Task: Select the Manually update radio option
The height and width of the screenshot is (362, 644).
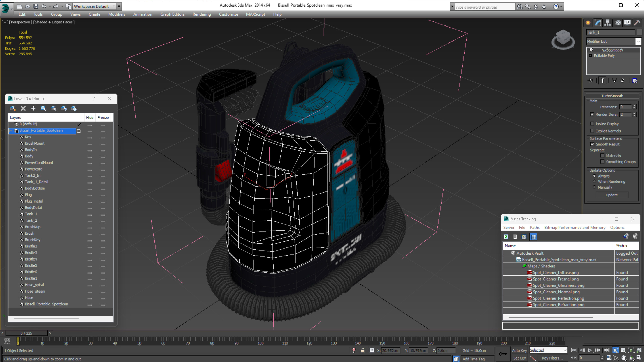Action: pos(594,187)
